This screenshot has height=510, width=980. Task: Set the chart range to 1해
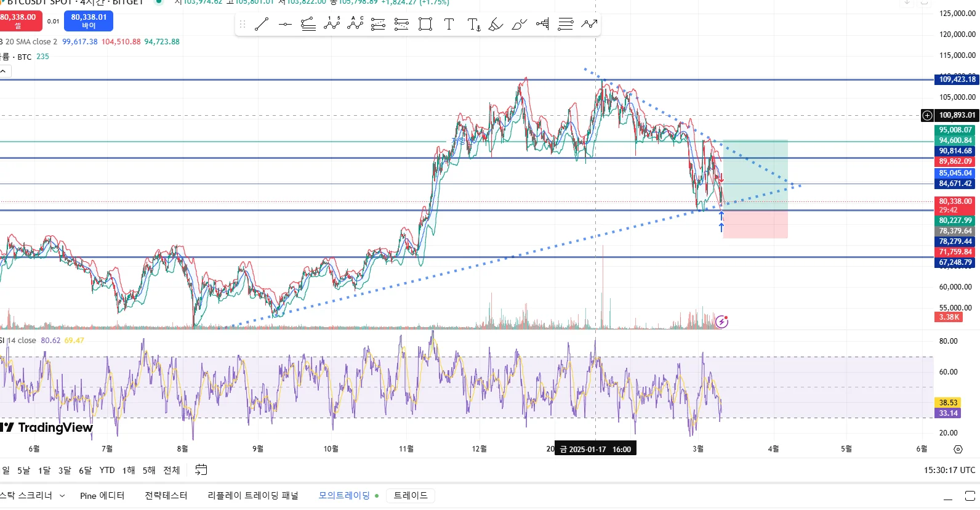129,471
